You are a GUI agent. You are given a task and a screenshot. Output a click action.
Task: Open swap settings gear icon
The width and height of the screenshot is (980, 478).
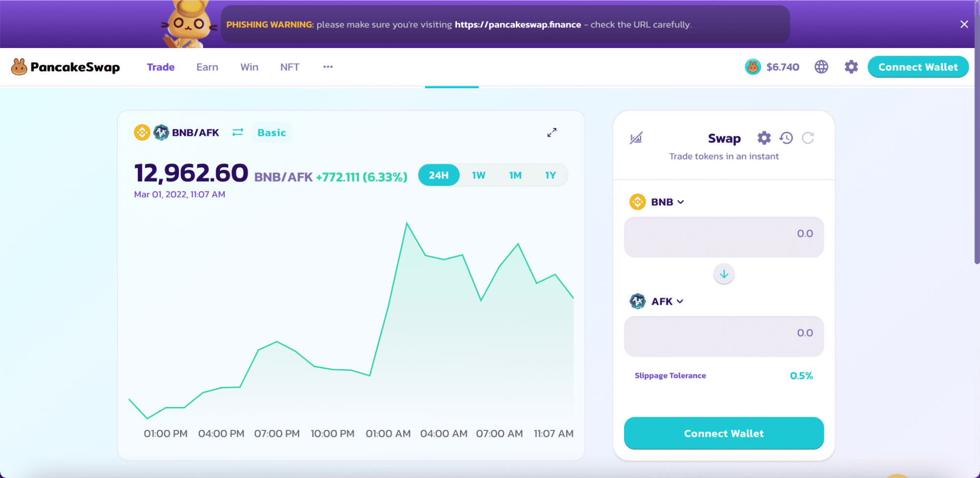point(764,138)
